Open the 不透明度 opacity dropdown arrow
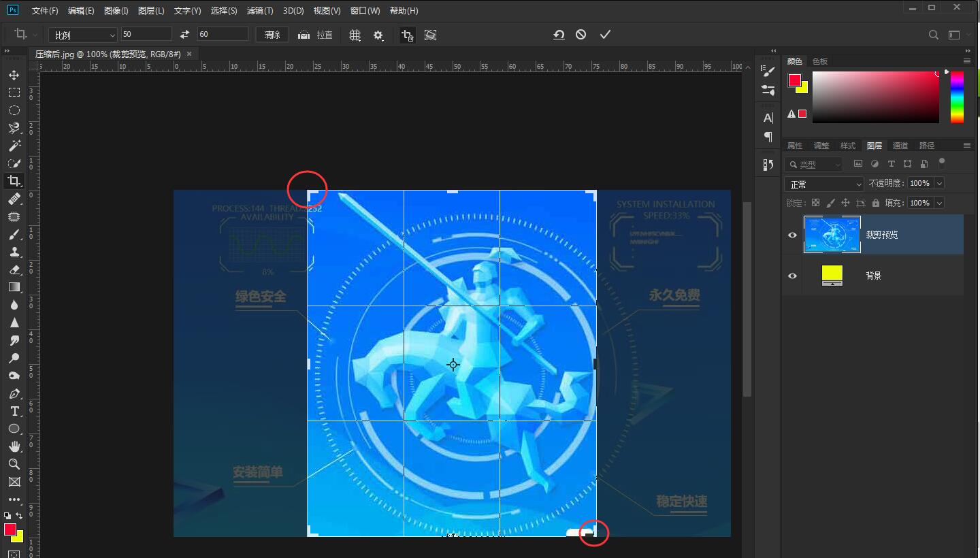 pos(938,183)
